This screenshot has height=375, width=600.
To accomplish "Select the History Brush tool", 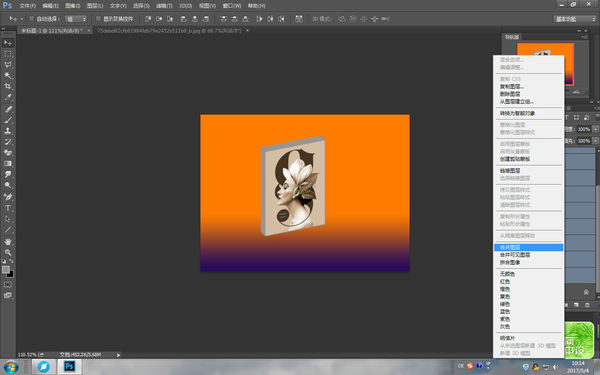I will pos(8,142).
